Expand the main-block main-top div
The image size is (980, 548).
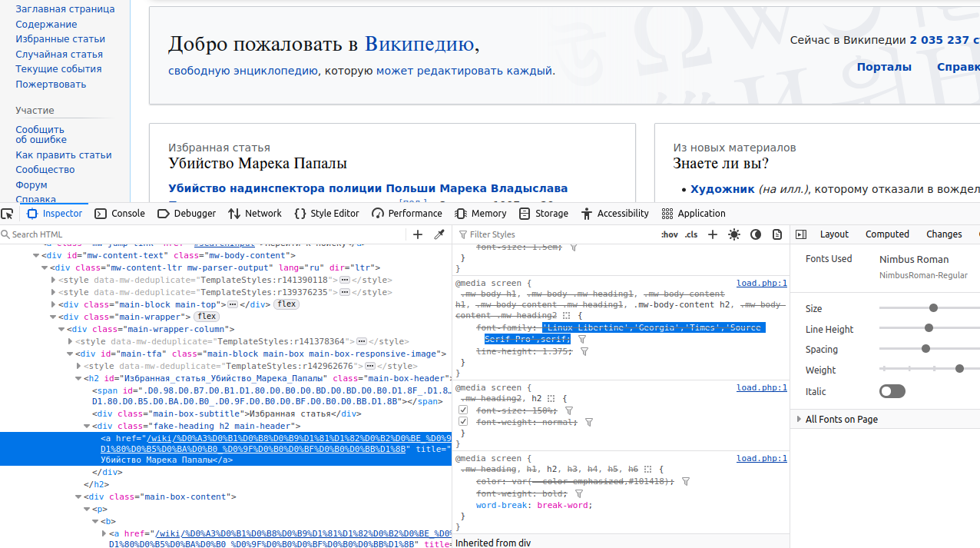point(53,304)
